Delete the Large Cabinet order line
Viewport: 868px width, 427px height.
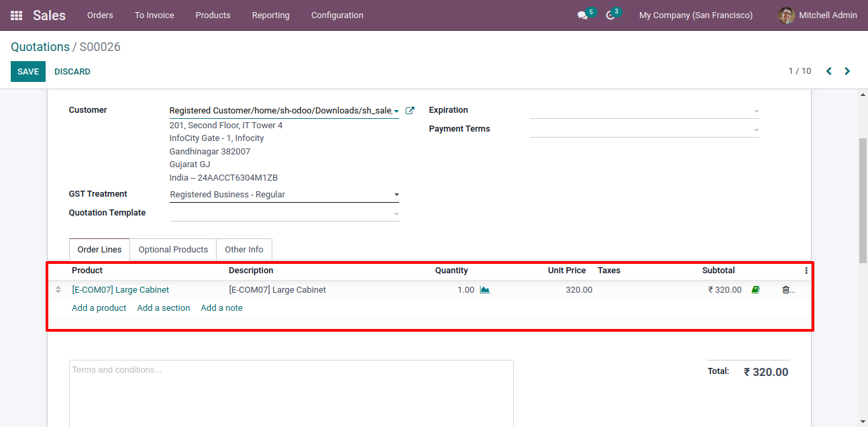click(786, 290)
